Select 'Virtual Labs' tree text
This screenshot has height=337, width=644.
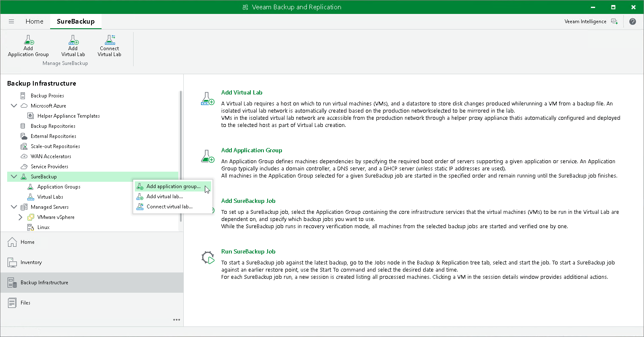point(50,197)
